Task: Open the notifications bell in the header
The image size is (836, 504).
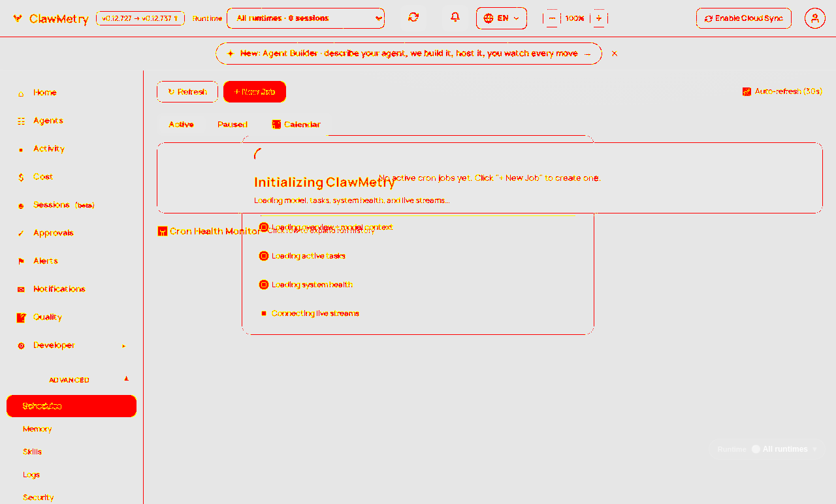Action: (455, 18)
